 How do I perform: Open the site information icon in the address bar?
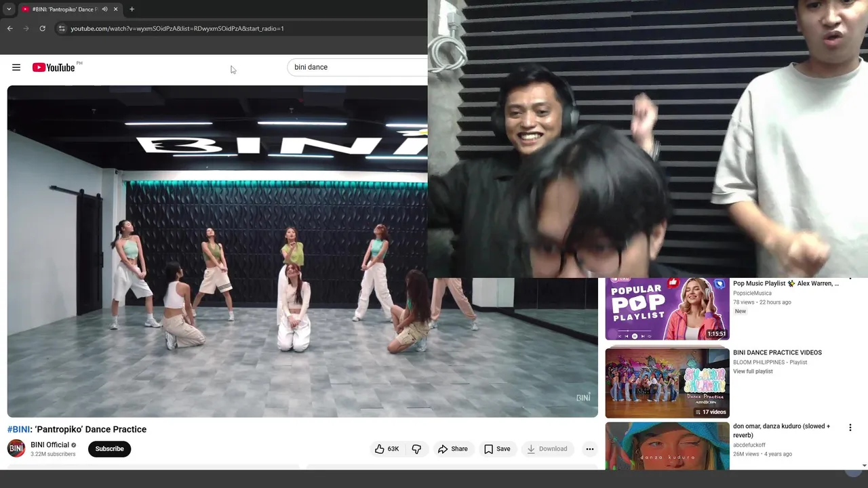(62, 28)
